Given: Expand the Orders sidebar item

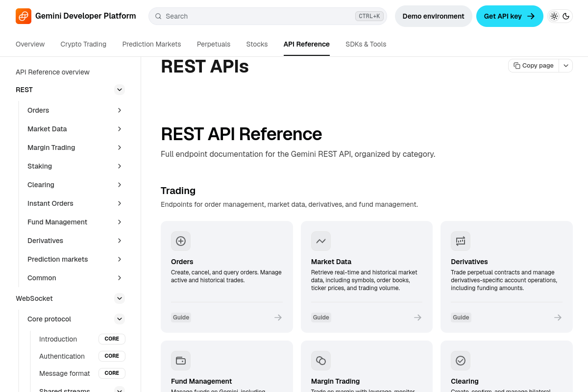Looking at the screenshot, I should coord(120,110).
